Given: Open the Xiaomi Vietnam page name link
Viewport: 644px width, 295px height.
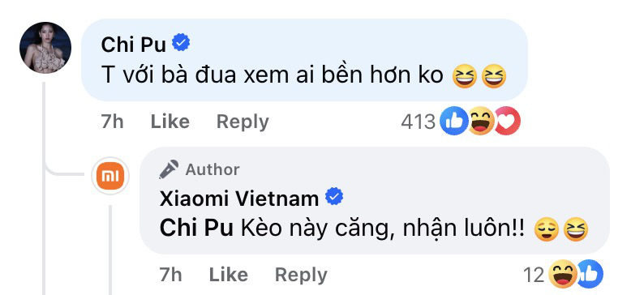Looking at the screenshot, I should 239,199.
